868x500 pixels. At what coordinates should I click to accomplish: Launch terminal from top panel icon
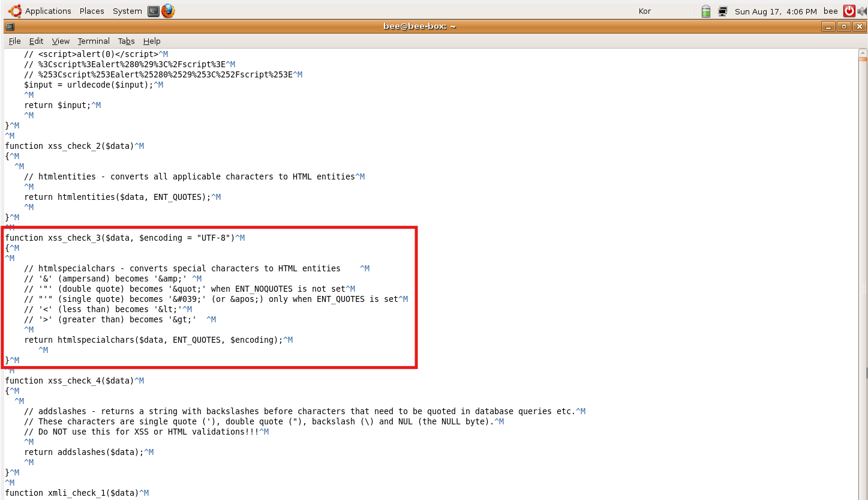tap(154, 11)
